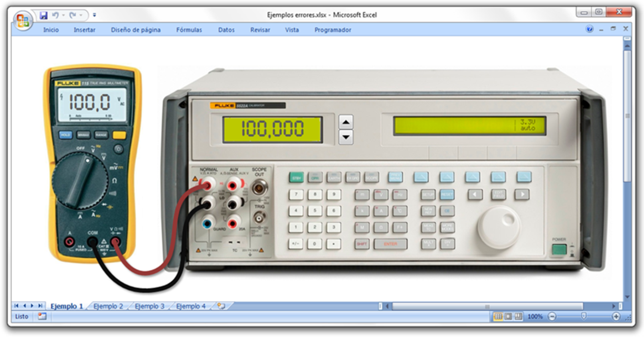Click the ENTER key on calibrator keypad
Screen dimensions: 644x337
[x=390, y=244]
